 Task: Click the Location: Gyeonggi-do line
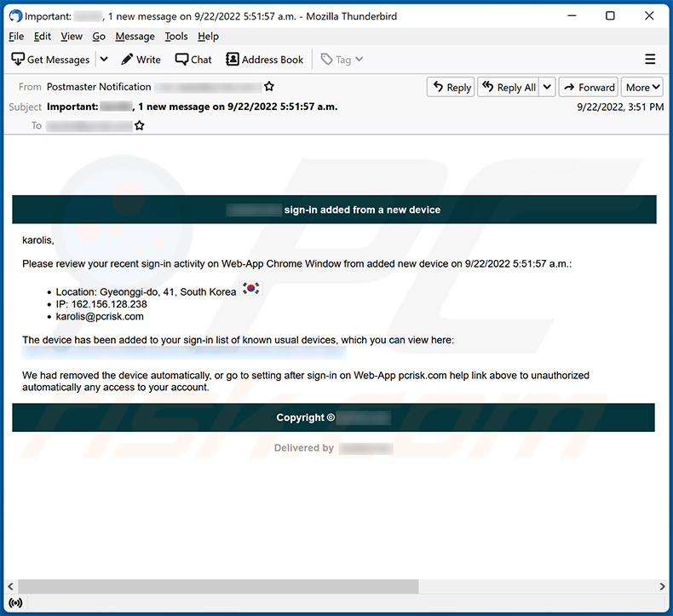[146, 292]
